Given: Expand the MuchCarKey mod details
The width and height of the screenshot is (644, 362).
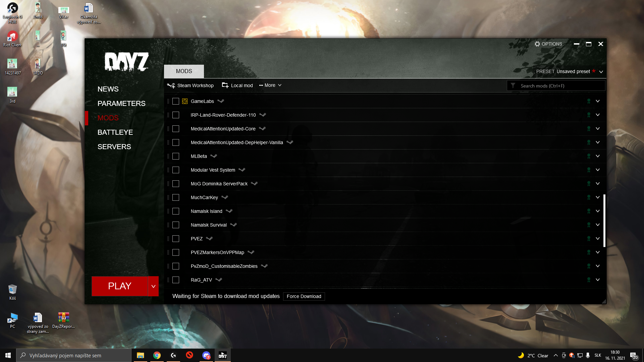Looking at the screenshot, I should [598, 197].
